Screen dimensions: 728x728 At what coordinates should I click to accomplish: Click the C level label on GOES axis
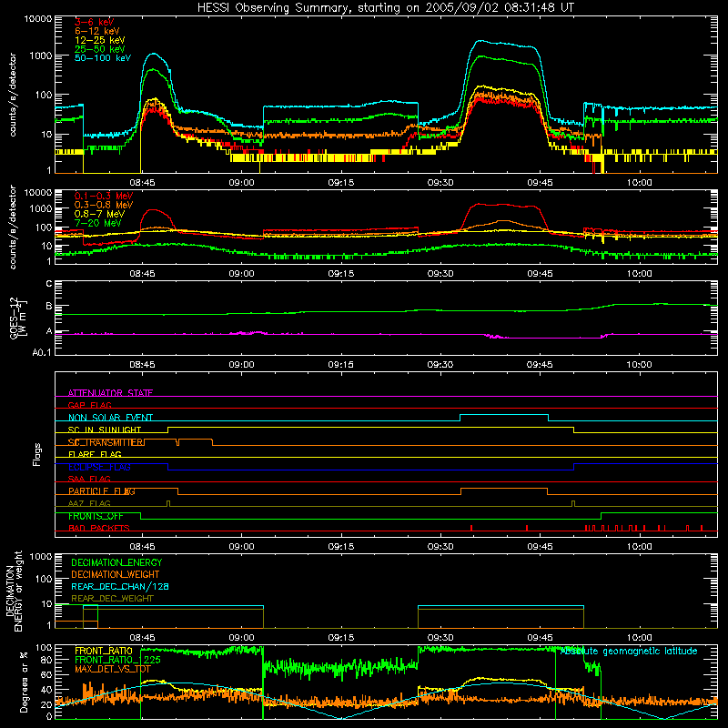(x=49, y=283)
